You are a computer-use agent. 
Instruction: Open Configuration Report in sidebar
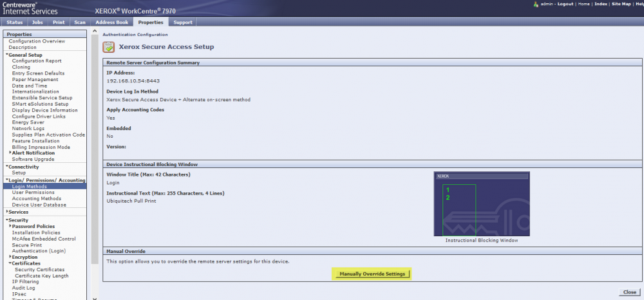pos(37,61)
